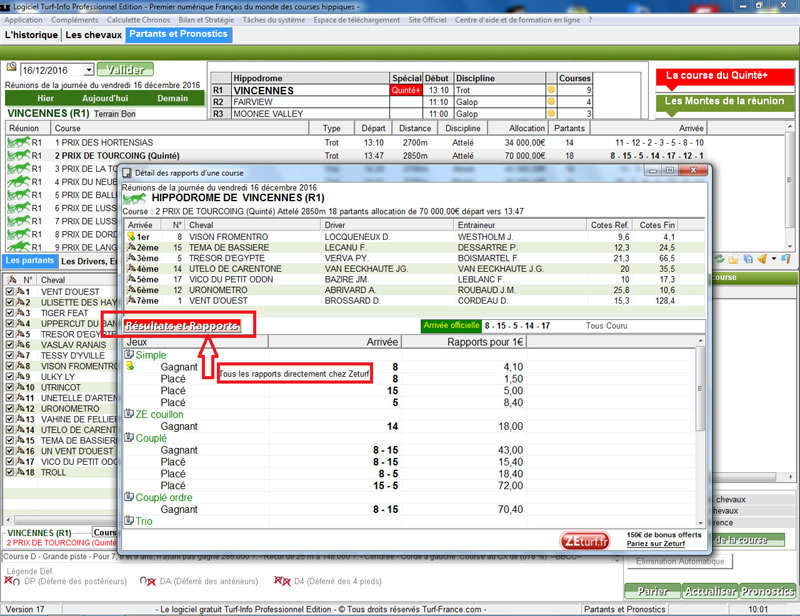Click the Simple bet type icon
Image resolution: width=800 pixels, height=616 pixels.
129,355
